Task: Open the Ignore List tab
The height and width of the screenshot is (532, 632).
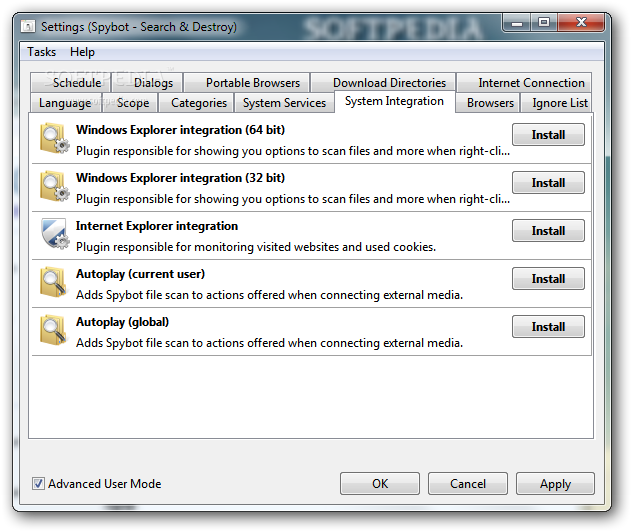Action: pyautogui.click(x=556, y=103)
